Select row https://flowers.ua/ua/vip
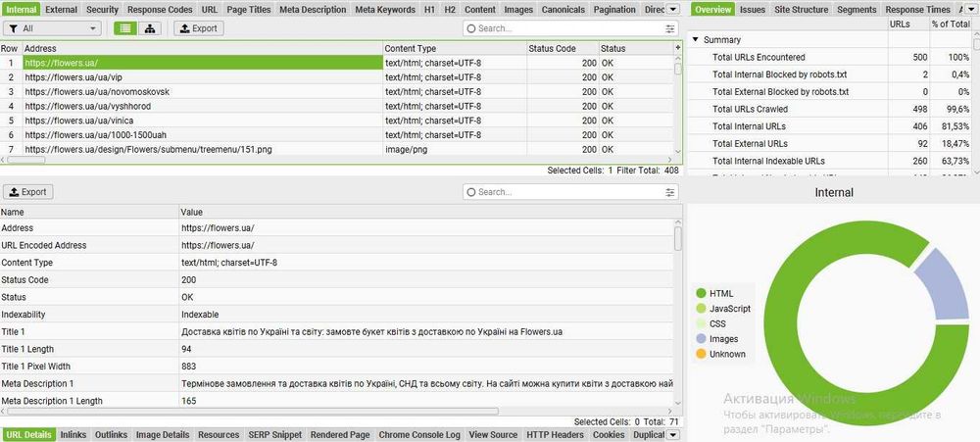The image size is (980, 442). [337, 76]
